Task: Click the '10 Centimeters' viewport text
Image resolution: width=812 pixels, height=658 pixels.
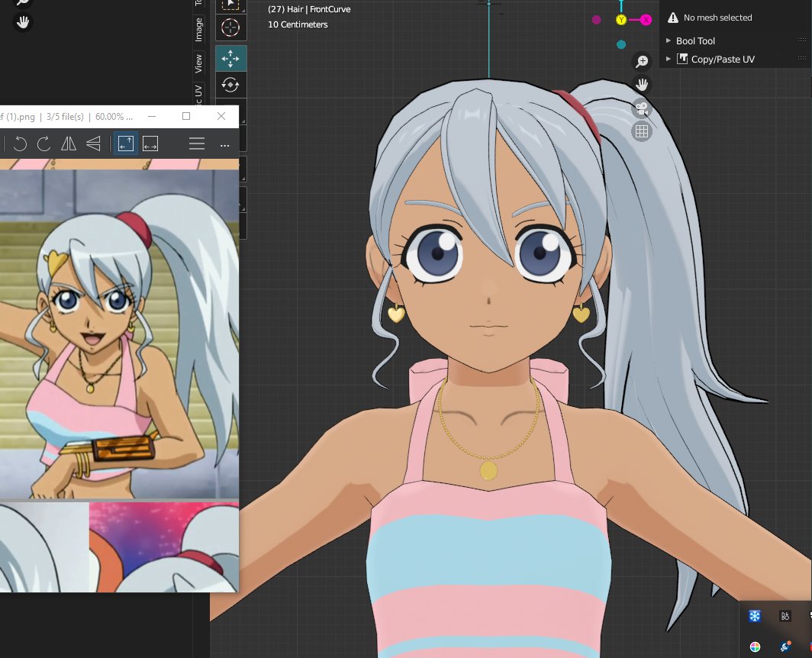Action: 298,24
